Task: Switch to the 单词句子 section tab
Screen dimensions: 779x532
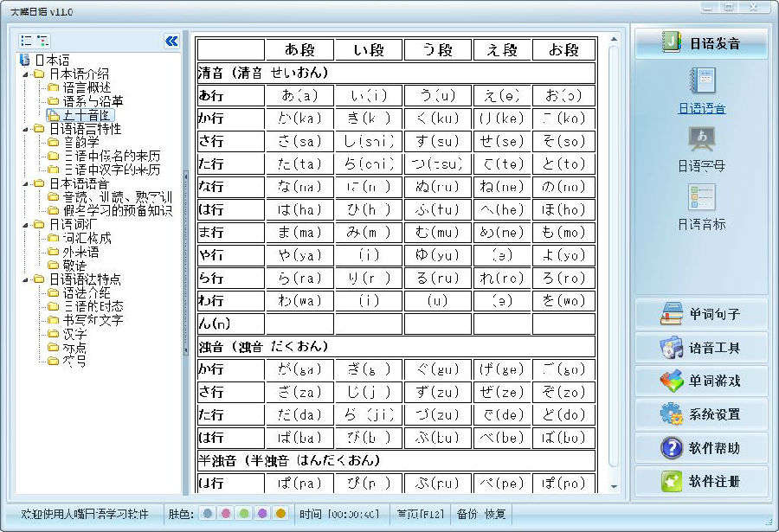Action: click(x=701, y=314)
